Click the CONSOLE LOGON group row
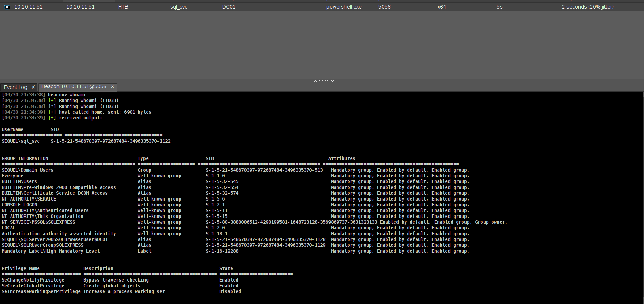Viewport: 644px width, 304px height. pyautogui.click(x=235, y=205)
